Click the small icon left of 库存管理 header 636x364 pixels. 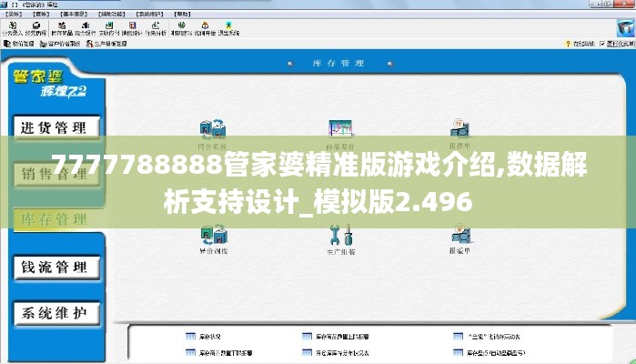290,64
